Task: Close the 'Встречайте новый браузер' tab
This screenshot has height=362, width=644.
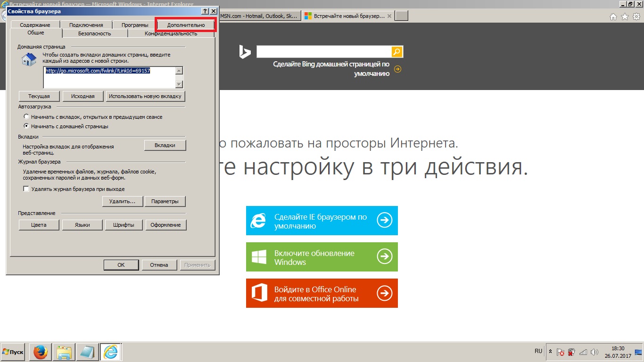Action: click(389, 16)
